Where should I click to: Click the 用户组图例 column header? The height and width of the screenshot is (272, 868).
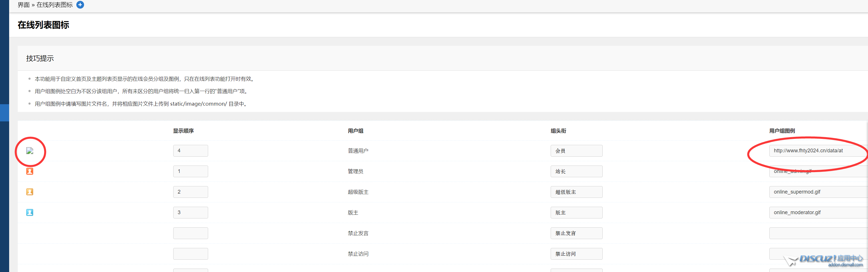pyautogui.click(x=782, y=131)
